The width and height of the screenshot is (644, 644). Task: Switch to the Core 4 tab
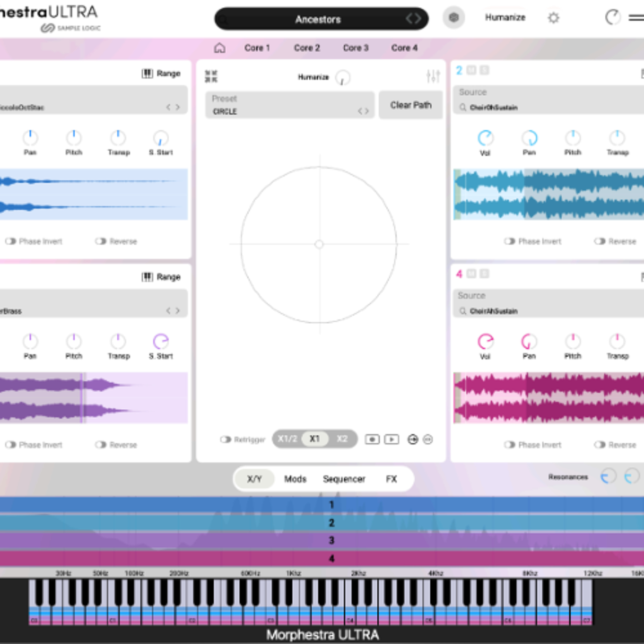pos(404,48)
